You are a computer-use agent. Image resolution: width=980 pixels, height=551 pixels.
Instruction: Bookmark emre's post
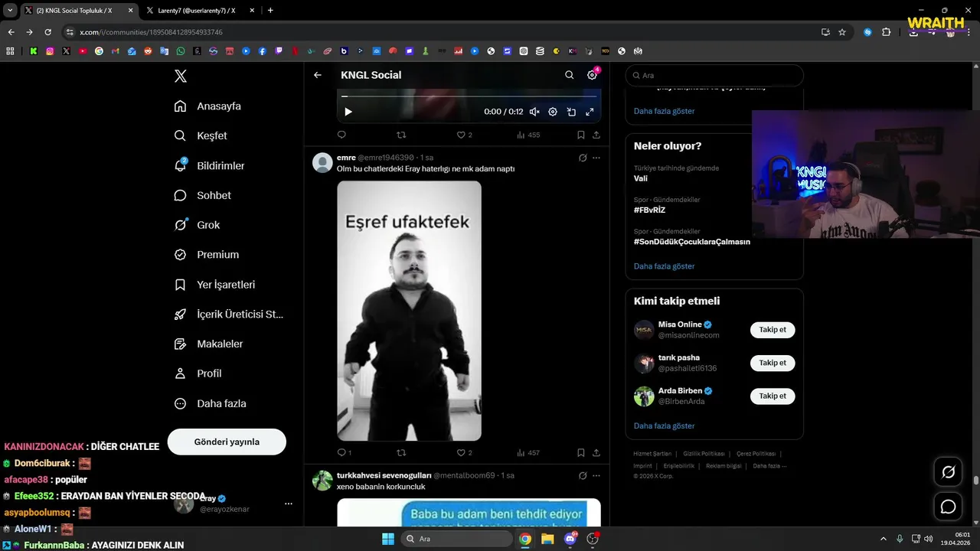coord(581,453)
